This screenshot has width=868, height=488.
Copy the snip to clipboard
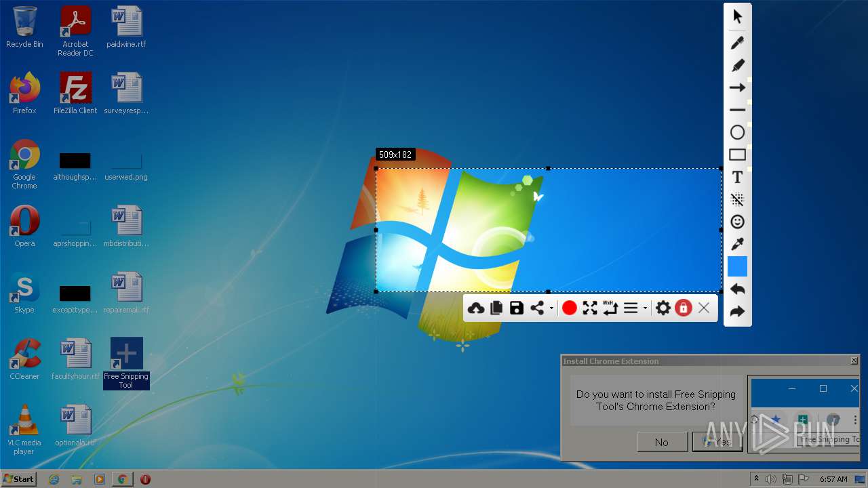click(x=496, y=308)
